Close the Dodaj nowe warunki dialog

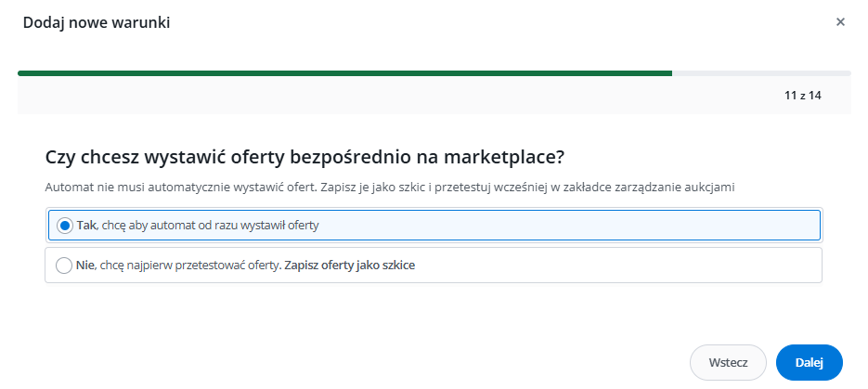[x=840, y=22]
